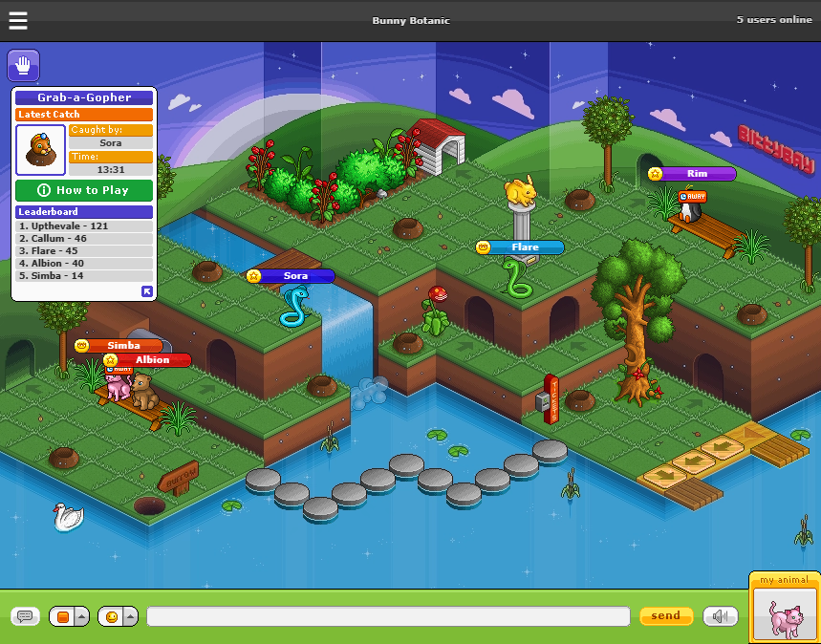This screenshot has width=821, height=644.
Task: Click the BittyBay logo sign
Action: (x=776, y=149)
